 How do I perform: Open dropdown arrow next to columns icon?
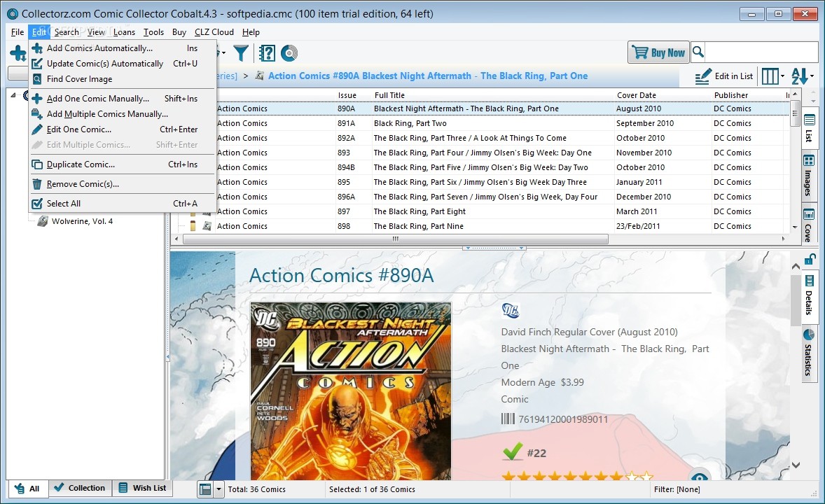click(782, 76)
